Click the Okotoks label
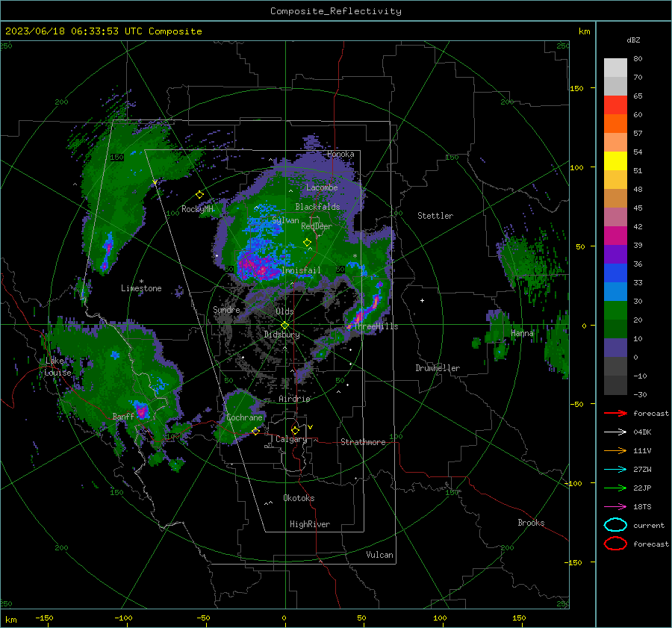Viewport: 672px width, 628px height. [299, 498]
